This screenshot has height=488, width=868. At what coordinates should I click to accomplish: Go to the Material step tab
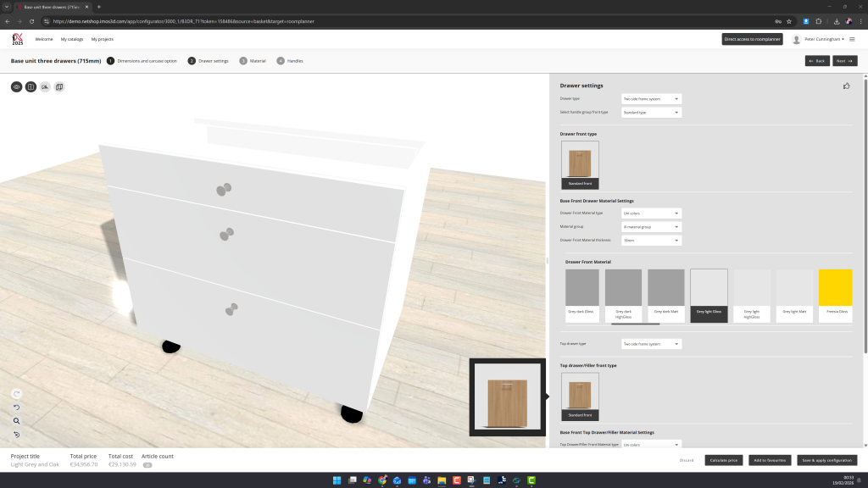[x=253, y=61]
